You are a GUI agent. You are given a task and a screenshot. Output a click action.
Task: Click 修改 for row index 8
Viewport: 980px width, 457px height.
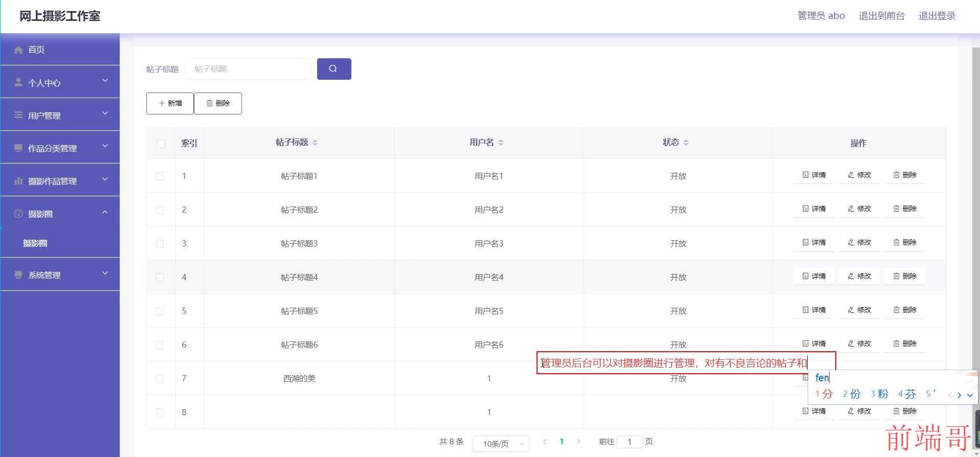click(859, 411)
